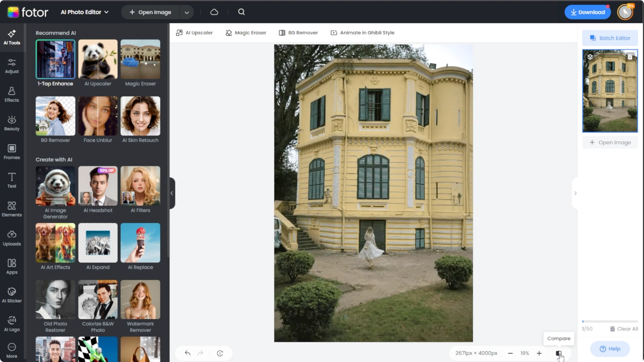644x362 pixels.
Task: Select Magic Eraser in the top toolbar
Action: tap(246, 33)
